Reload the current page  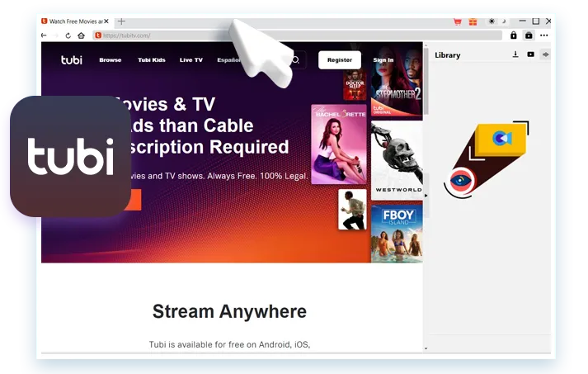68,36
